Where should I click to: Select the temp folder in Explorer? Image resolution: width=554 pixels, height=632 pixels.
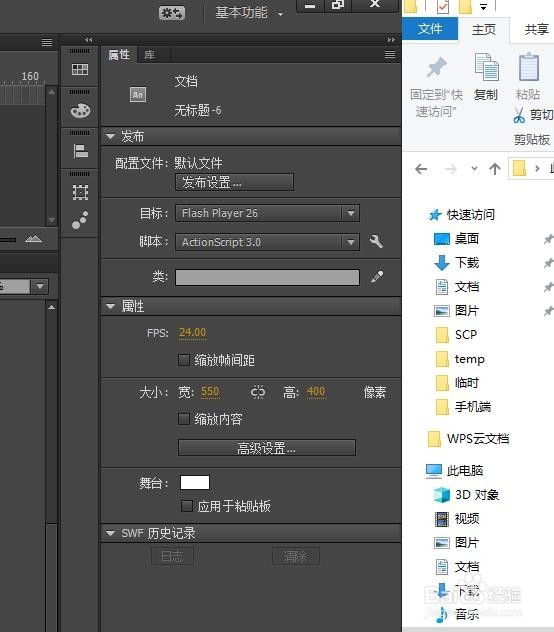coord(460,359)
